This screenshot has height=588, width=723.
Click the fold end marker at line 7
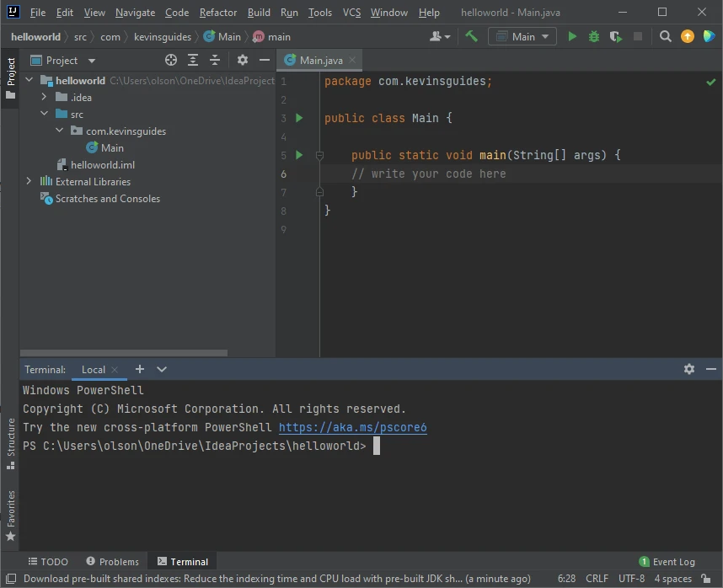click(x=319, y=192)
